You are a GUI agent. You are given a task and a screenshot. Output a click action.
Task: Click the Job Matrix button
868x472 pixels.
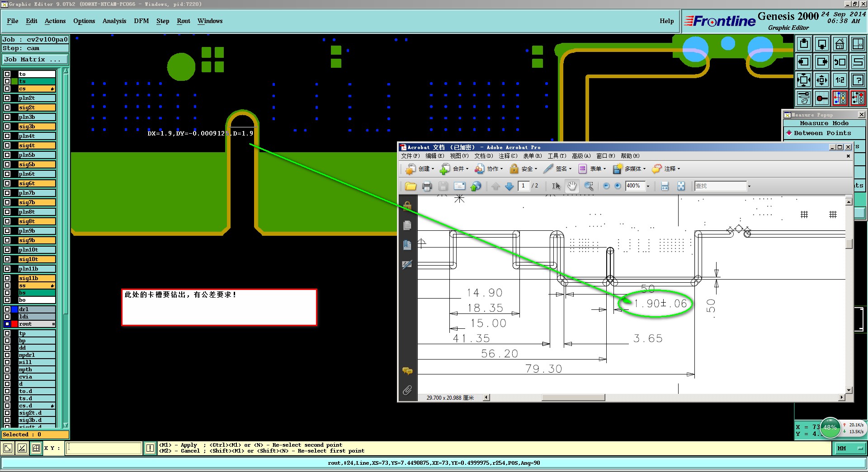tap(35, 60)
